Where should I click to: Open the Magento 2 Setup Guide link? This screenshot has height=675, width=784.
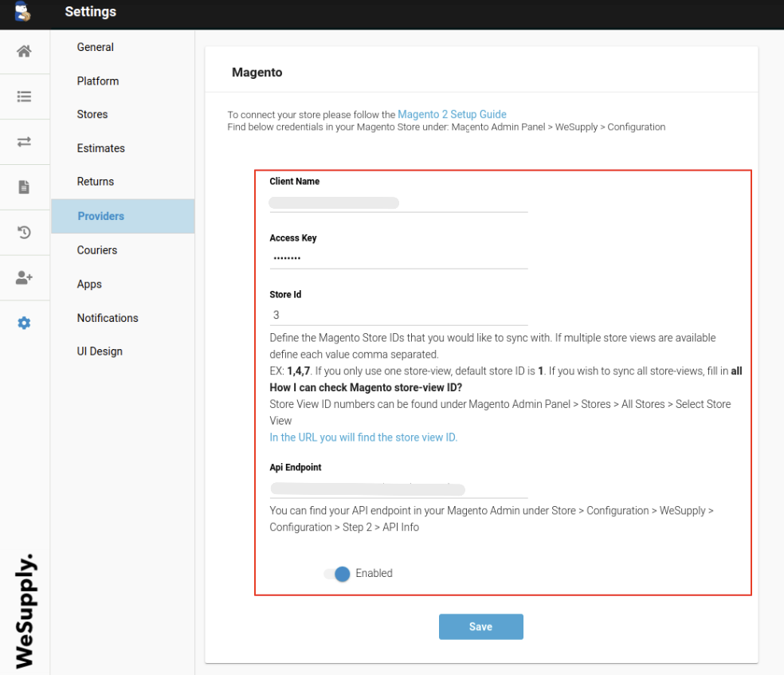click(x=452, y=115)
